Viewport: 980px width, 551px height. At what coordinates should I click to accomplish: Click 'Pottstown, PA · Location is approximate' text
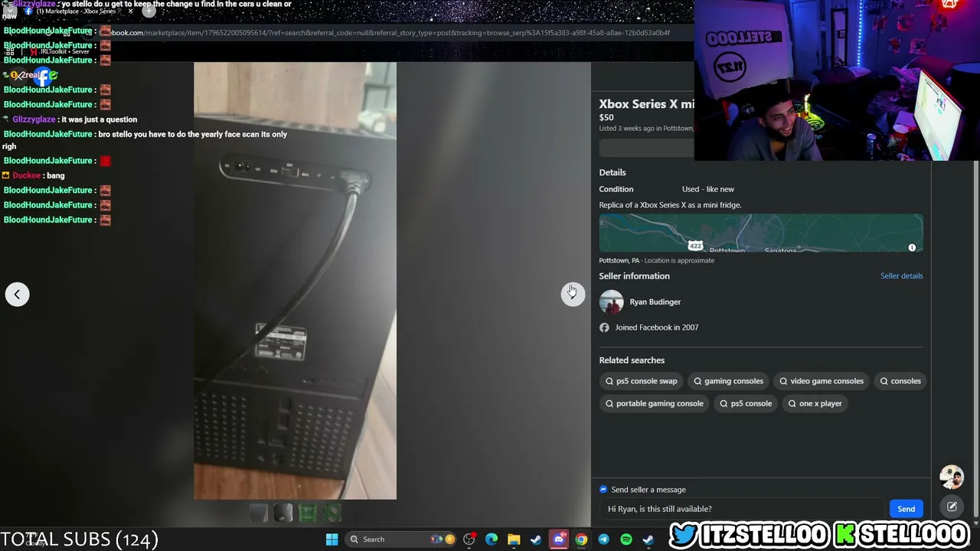pos(657,260)
